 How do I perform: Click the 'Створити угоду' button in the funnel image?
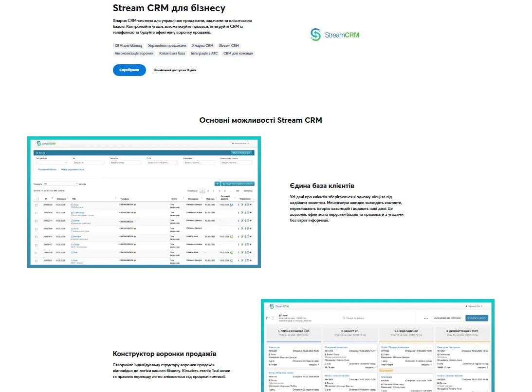pos(477,318)
